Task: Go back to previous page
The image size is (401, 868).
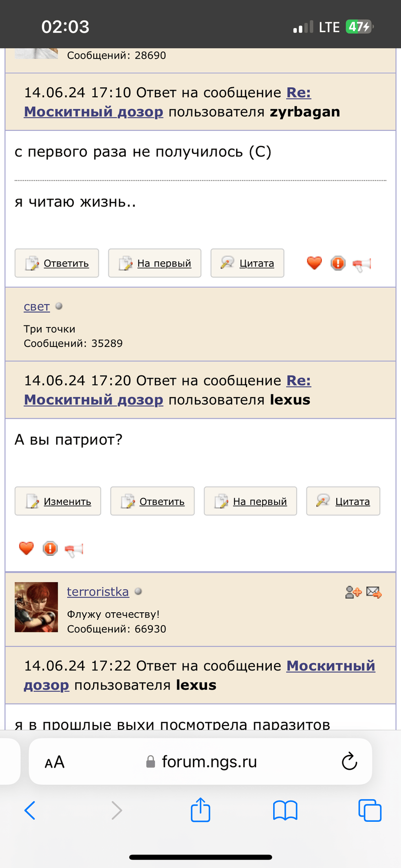Action: pos(30,810)
